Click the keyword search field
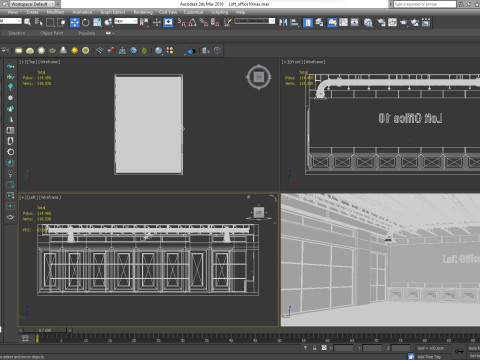The image size is (480, 360). [425, 4]
